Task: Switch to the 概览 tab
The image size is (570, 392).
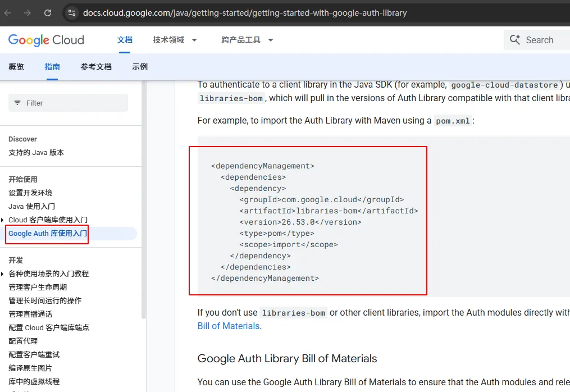Action: [x=16, y=67]
